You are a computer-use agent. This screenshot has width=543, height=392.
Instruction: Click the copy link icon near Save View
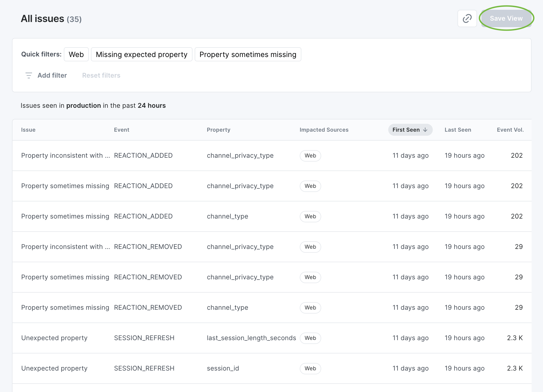coord(467,18)
